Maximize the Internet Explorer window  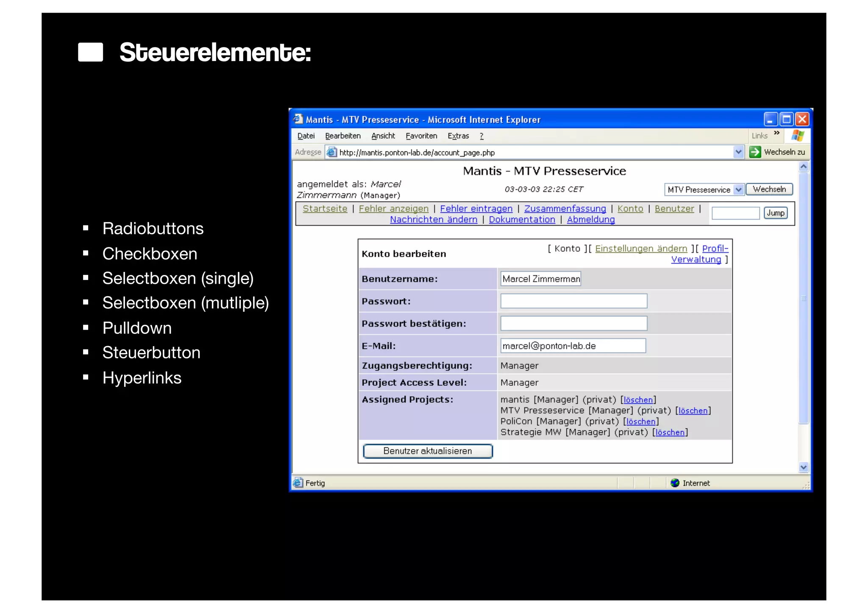pos(787,119)
